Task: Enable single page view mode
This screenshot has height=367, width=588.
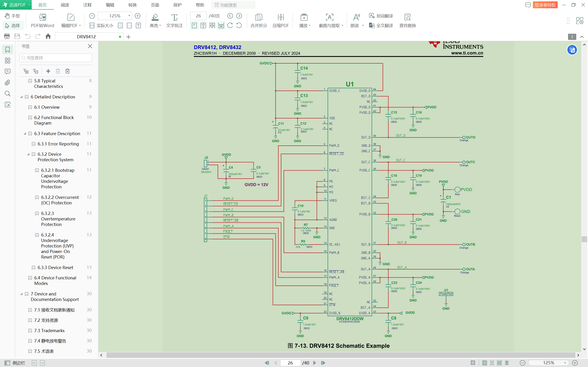Action: coord(194,25)
